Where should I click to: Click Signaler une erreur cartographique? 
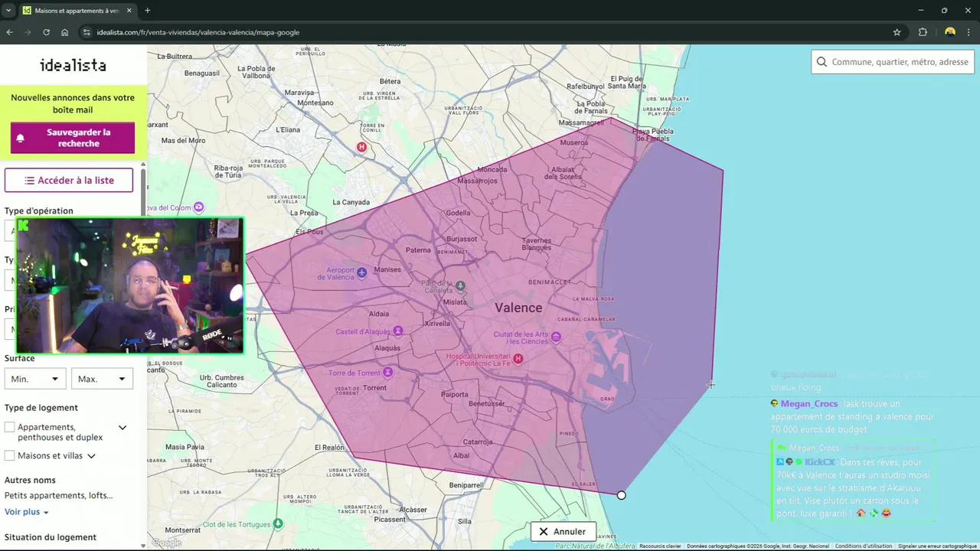[x=937, y=546]
